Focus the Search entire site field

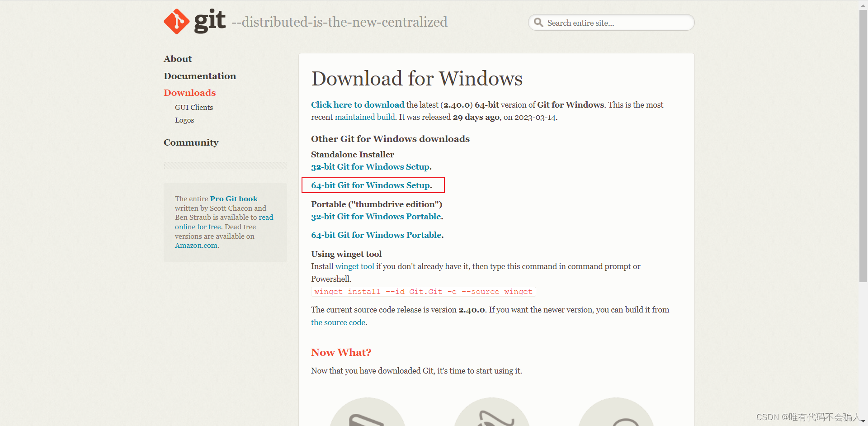click(611, 23)
